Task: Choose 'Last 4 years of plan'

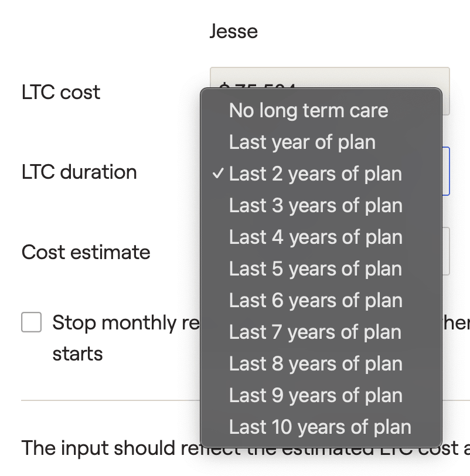Action: pos(315,237)
